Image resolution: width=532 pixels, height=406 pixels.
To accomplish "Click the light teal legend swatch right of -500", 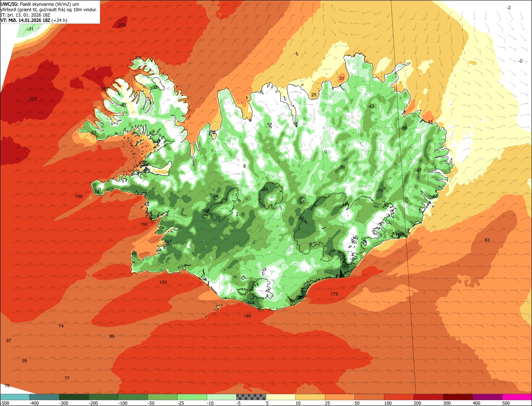I will 15,397.
